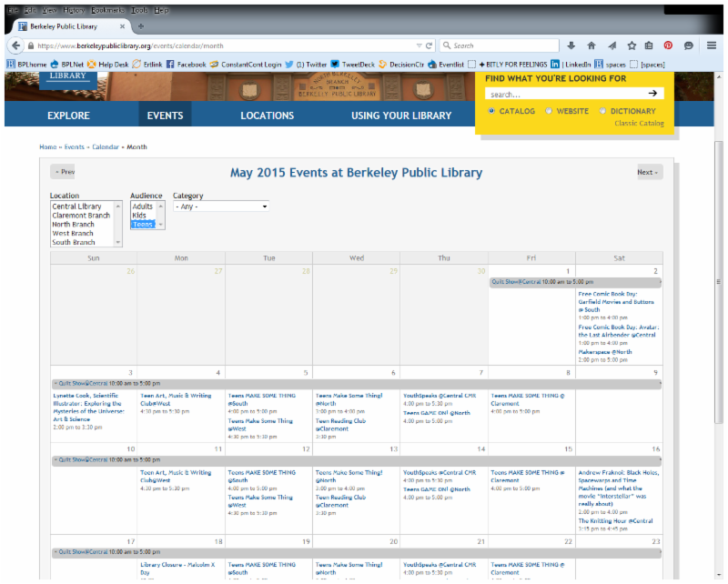
Task: Select Central Library in Location list
Action: [76, 206]
